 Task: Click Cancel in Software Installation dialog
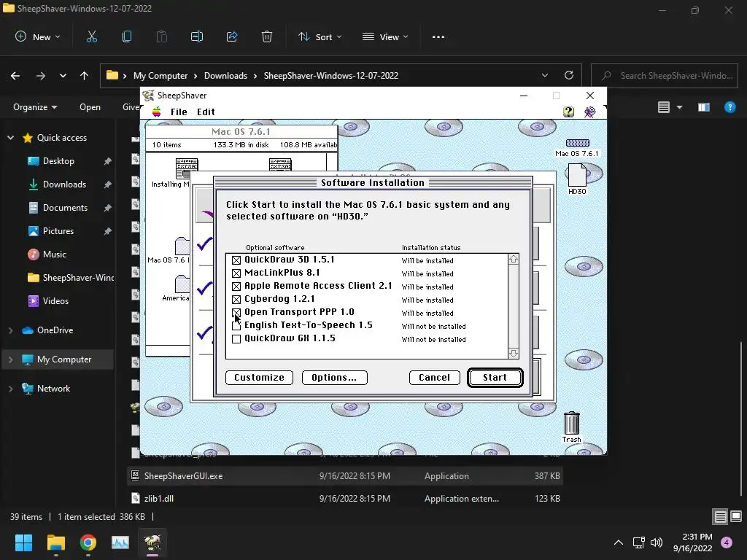click(x=435, y=378)
